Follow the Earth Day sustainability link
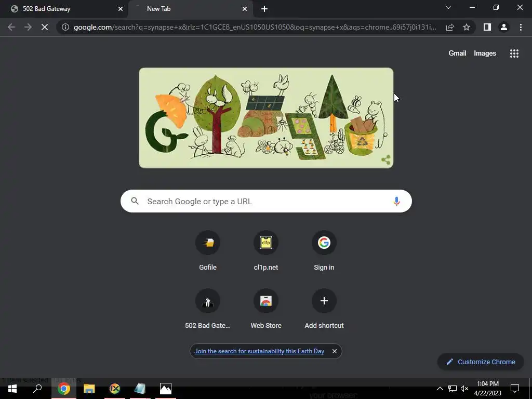Screen dimensions: 532x399 [259, 351]
